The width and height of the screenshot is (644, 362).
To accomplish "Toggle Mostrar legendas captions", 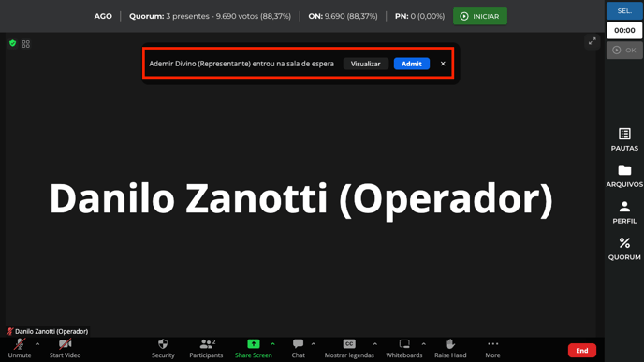I will click(x=349, y=349).
